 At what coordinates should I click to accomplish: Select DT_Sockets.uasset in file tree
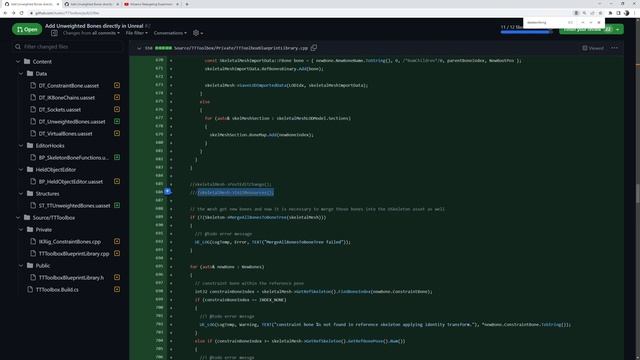(60, 109)
